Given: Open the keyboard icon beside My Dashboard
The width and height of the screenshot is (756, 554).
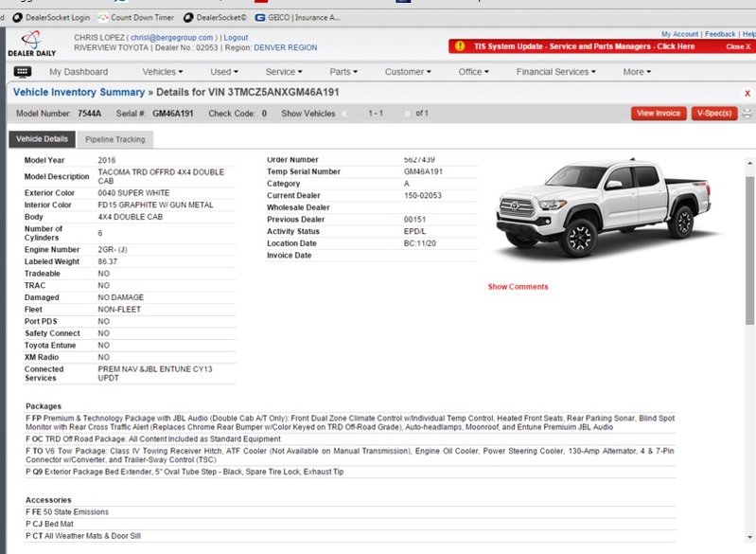Looking at the screenshot, I should point(23,72).
